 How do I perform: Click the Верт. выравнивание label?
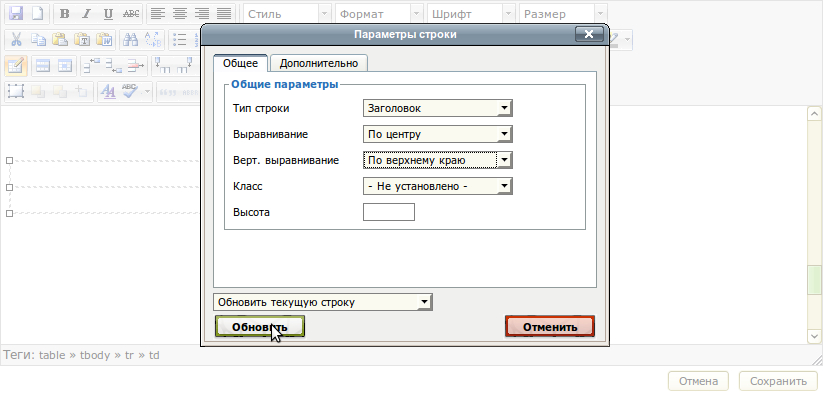point(286,160)
